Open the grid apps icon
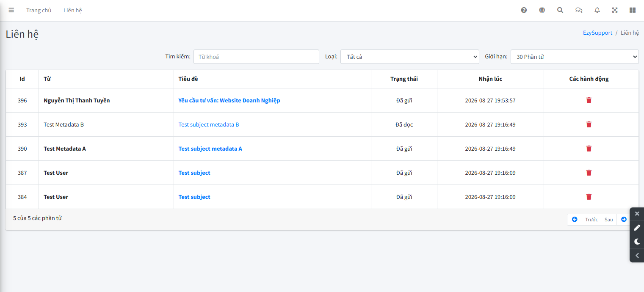The width and height of the screenshot is (644, 292). click(x=633, y=10)
